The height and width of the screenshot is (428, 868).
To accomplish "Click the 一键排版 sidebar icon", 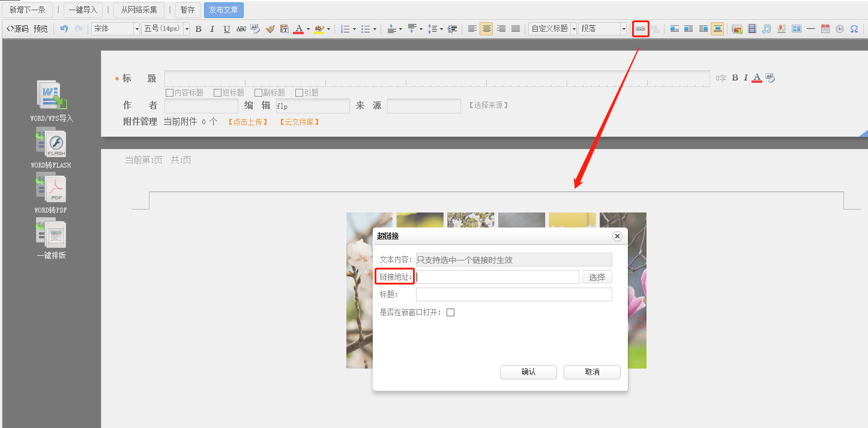I will pyautogui.click(x=52, y=234).
